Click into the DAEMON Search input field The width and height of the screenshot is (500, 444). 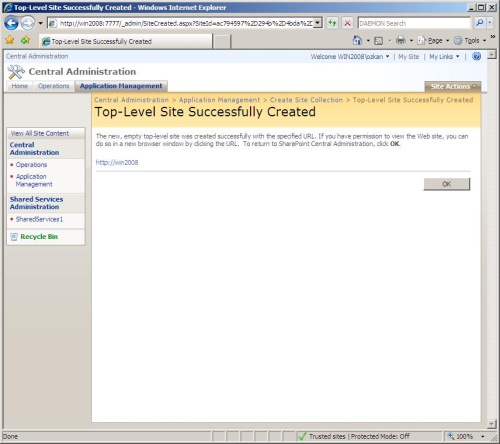pyautogui.click(x=414, y=23)
